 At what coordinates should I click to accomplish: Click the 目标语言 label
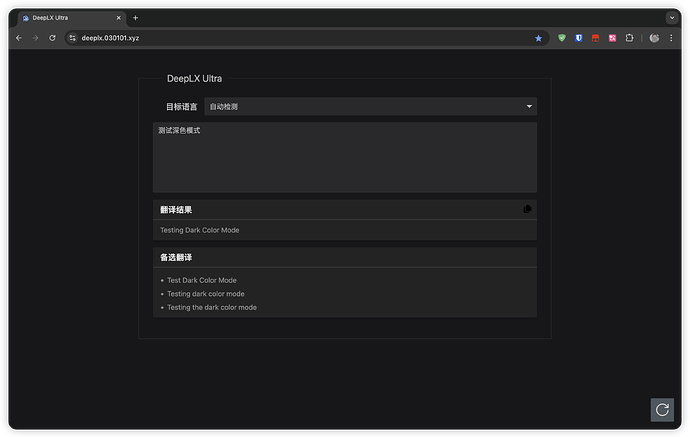181,106
